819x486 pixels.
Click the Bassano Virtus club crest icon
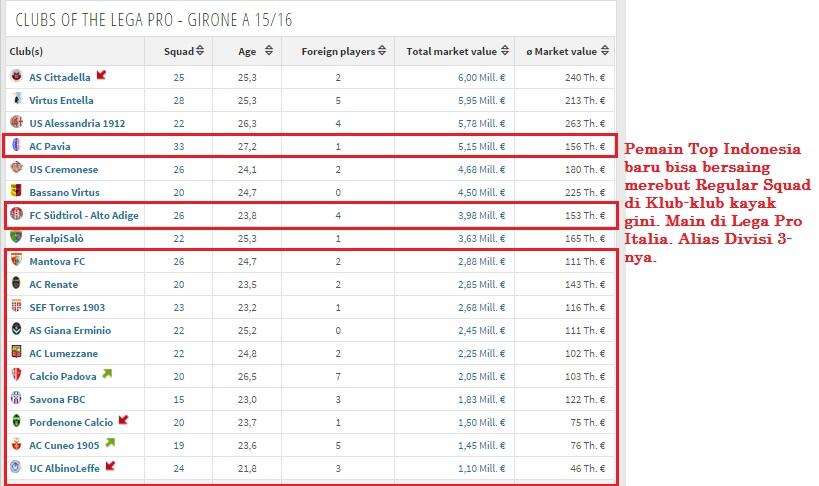click(17, 191)
